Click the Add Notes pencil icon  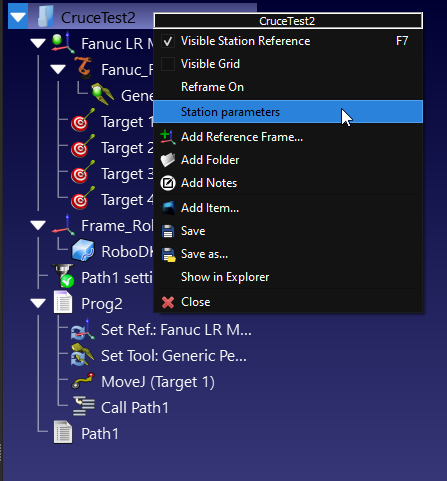coord(168,183)
